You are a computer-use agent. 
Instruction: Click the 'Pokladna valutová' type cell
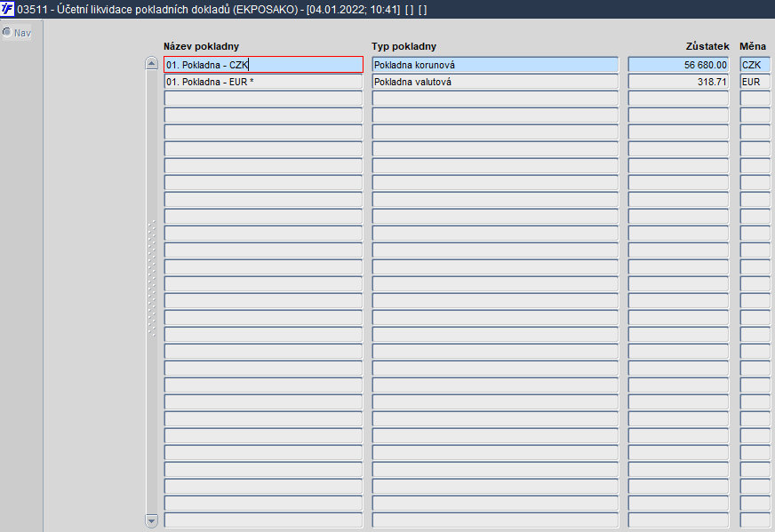click(x=495, y=82)
